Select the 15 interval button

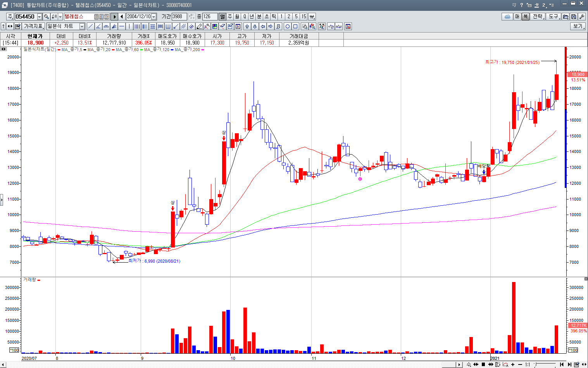(303, 17)
